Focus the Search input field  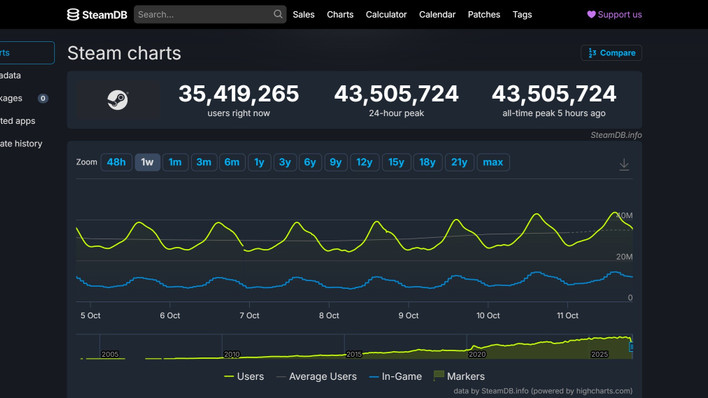point(210,14)
